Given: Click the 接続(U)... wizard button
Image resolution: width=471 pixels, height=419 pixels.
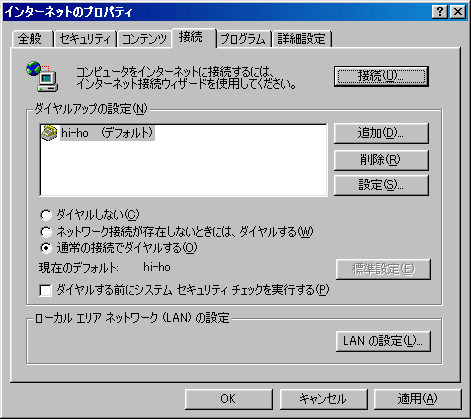Looking at the screenshot, I should coord(381,76).
